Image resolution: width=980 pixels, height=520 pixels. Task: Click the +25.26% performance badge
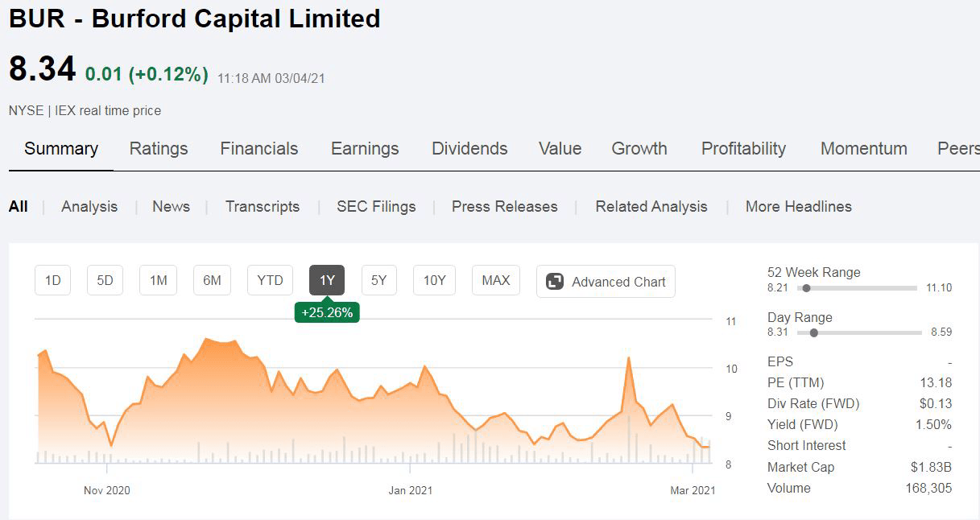327,312
